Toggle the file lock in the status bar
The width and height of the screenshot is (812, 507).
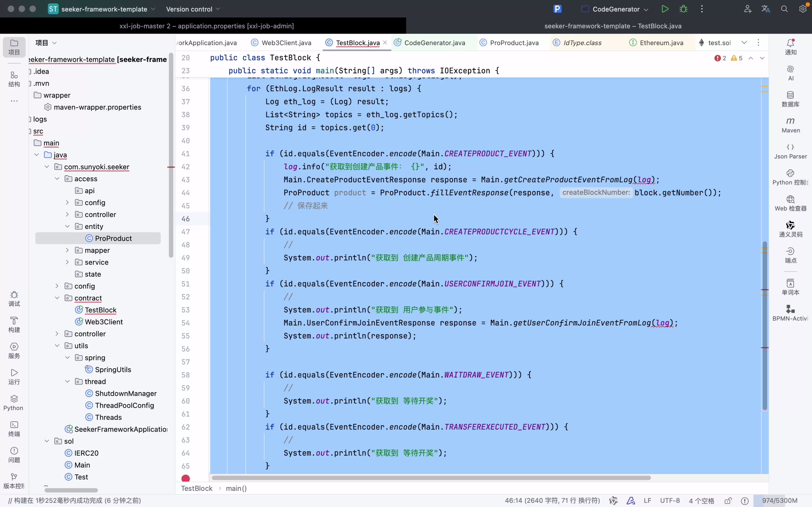[728, 500]
